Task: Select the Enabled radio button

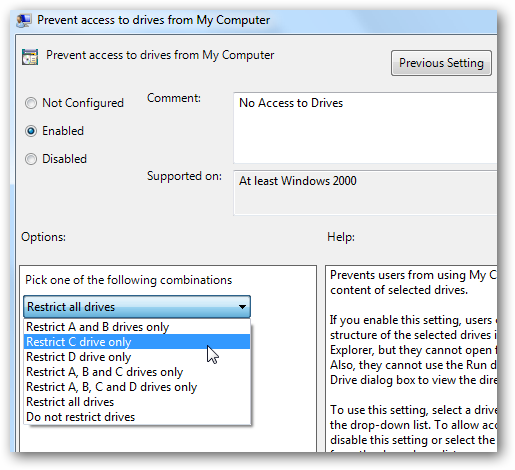Action: tap(31, 131)
